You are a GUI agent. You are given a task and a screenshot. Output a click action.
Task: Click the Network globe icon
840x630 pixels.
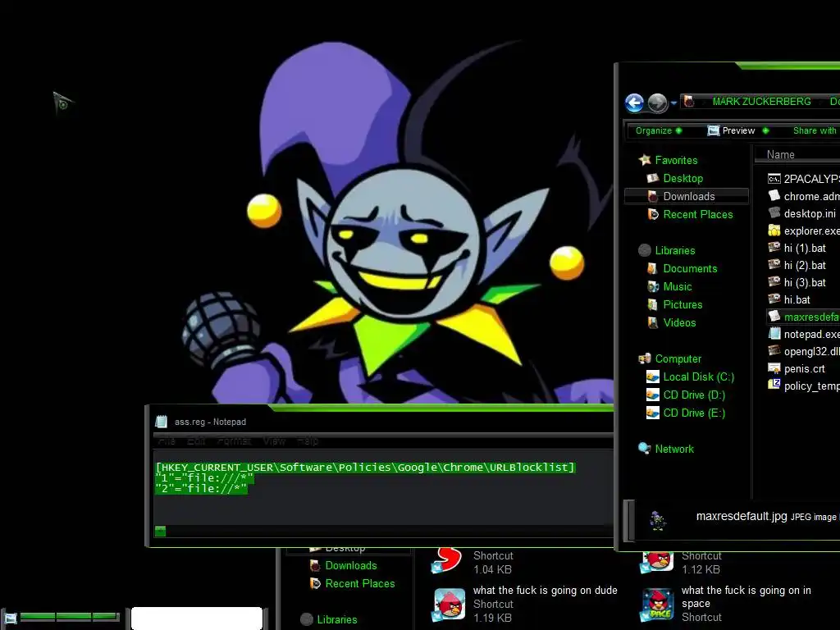pos(645,449)
